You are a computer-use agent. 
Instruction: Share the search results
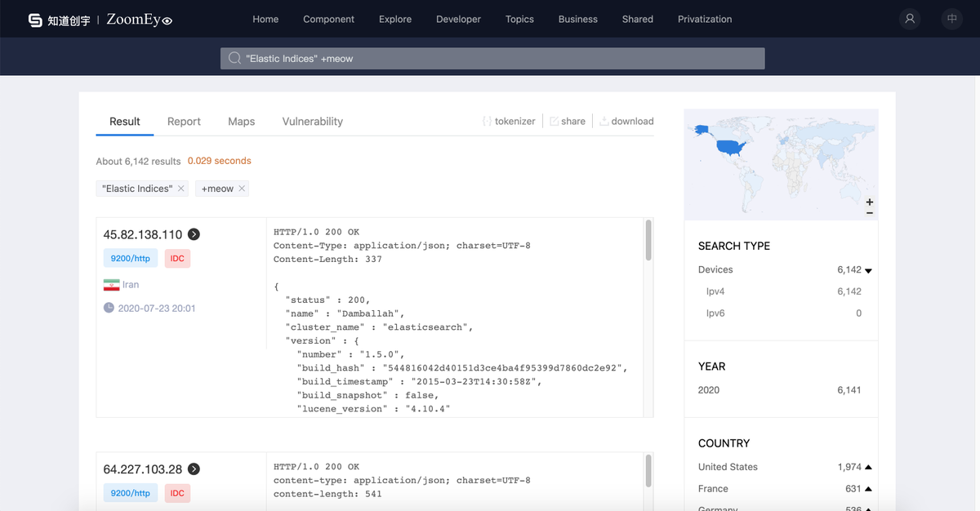pos(568,121)
